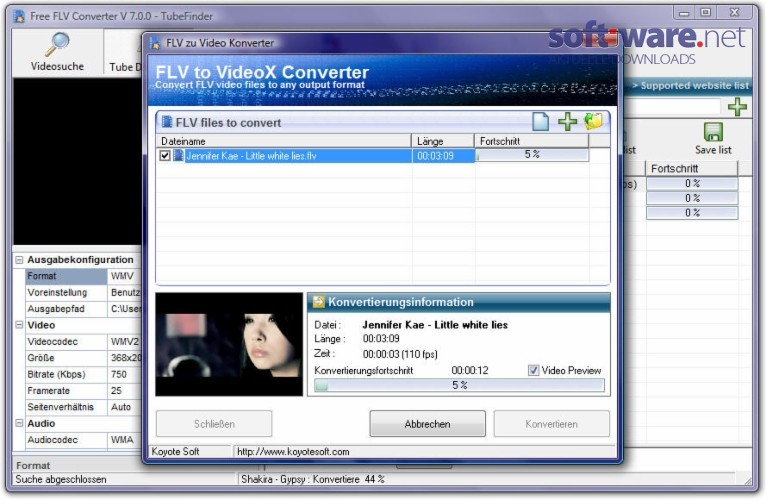
Task: Open koyotesoft.com link in status bar
Action: pos(293,452)
